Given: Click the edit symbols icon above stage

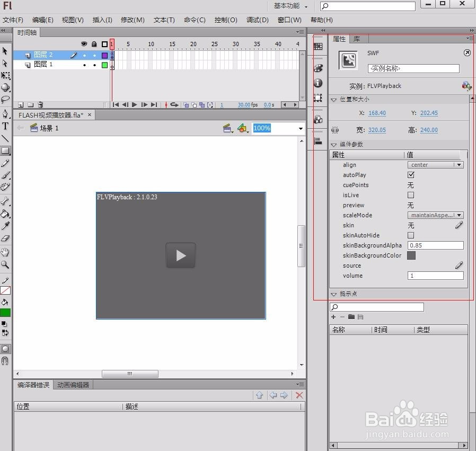Looking at the screenshot, I should [243, 128].
